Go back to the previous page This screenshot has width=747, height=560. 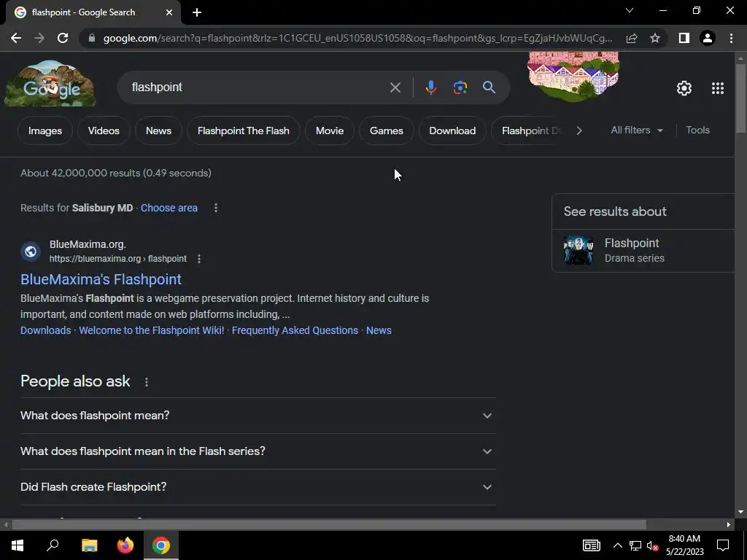coord(16,38)
